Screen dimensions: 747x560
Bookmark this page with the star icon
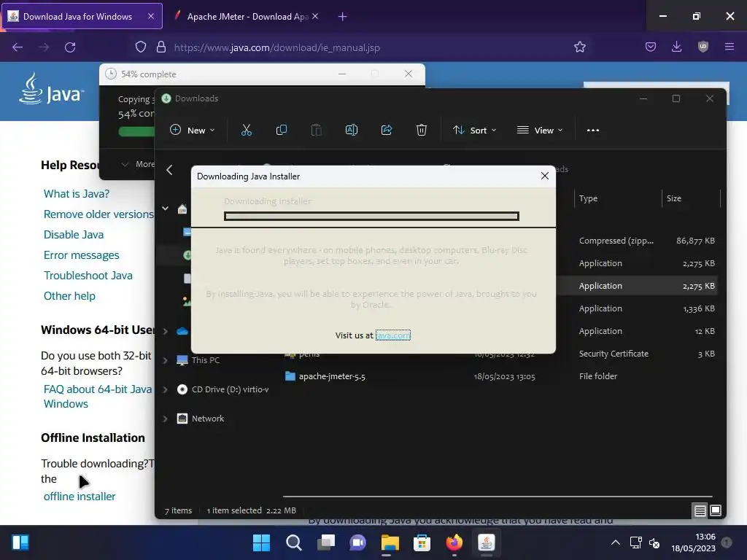(x=580, y=47)
